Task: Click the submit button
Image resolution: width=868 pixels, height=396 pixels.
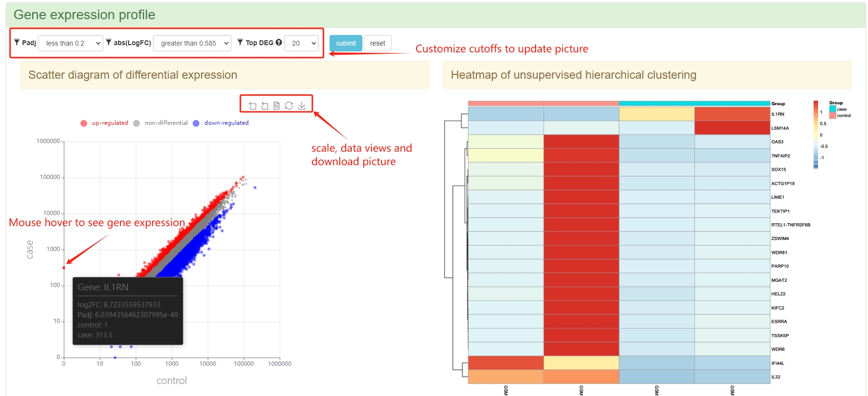Action: pos(346,43)
